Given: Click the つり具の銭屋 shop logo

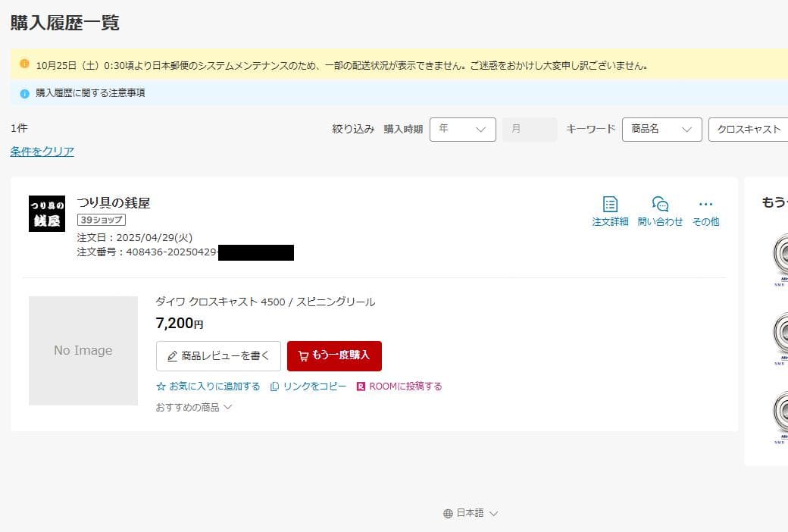Looking at the screenshot, I should click(x=47, y=214).
